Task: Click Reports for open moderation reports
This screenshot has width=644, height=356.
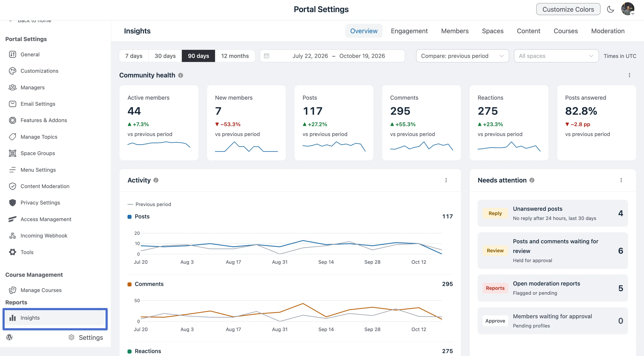Action: point(495,288)
